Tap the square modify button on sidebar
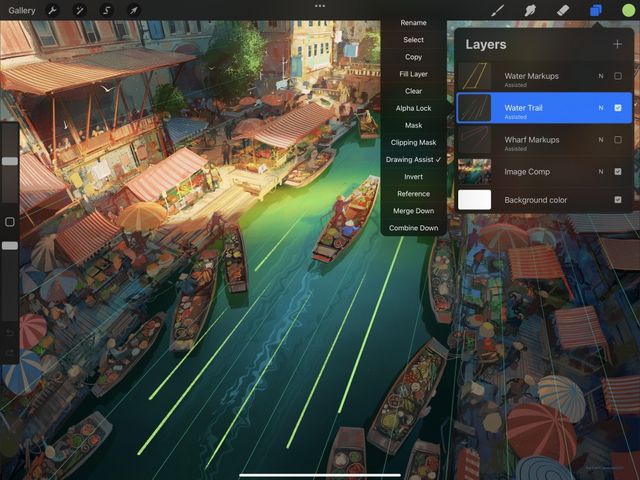This screenshot has height=480, width=640. (x=10, y=222)
